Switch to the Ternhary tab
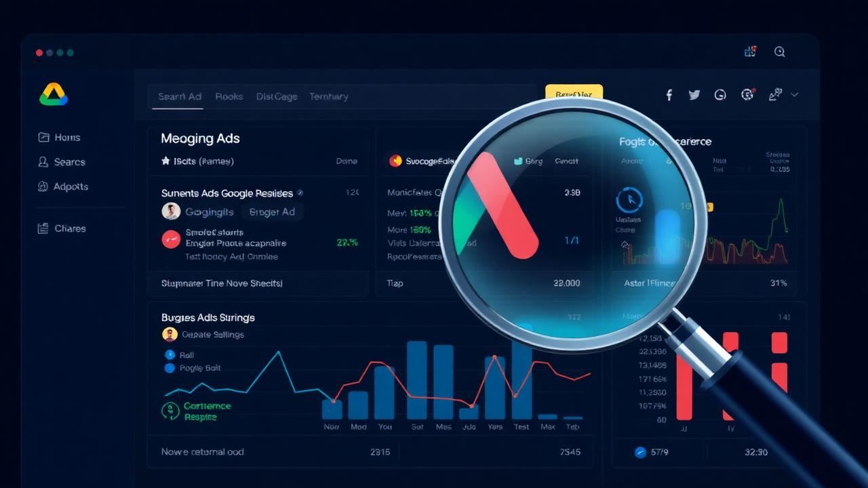 [x=329, y=96]
